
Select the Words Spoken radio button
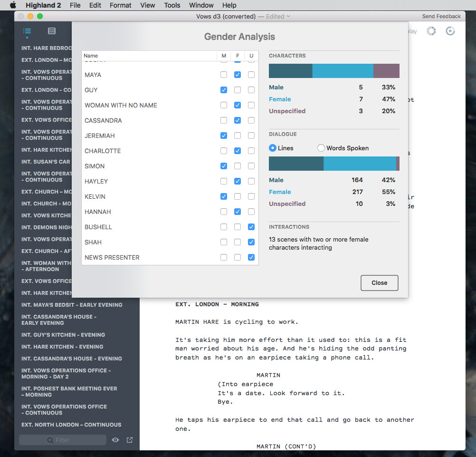[x=321, y=148]
